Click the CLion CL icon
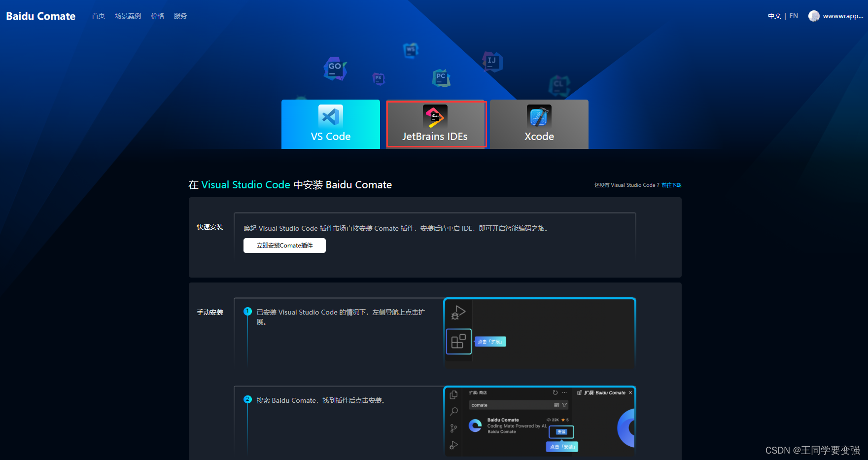 point(559,85)
